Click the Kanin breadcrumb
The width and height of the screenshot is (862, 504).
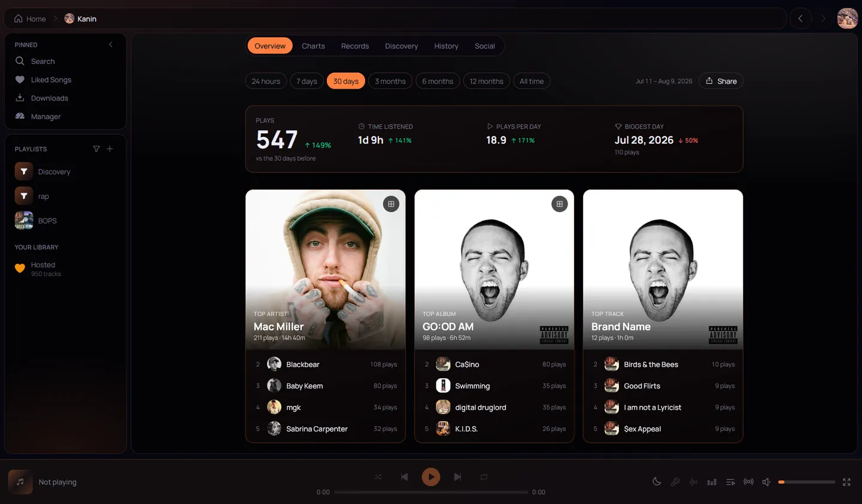[80, 19]
